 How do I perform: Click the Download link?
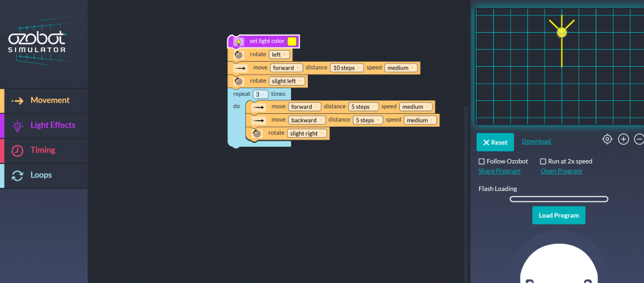coord(536,141)
